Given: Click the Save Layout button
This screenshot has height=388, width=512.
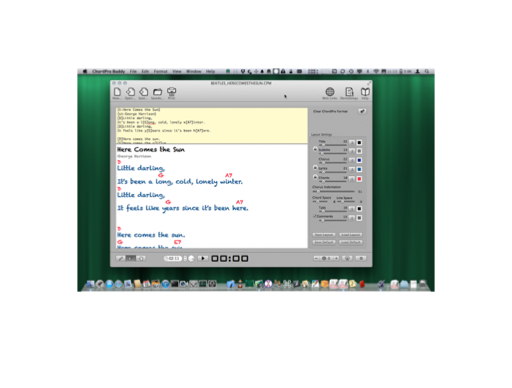Looking at the screenshot, I should (x=324, y=235).
